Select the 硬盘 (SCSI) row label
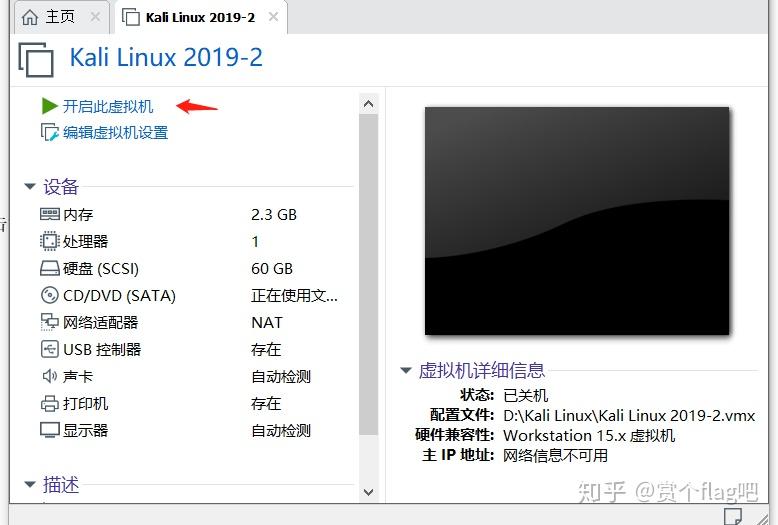 [101, 268]
